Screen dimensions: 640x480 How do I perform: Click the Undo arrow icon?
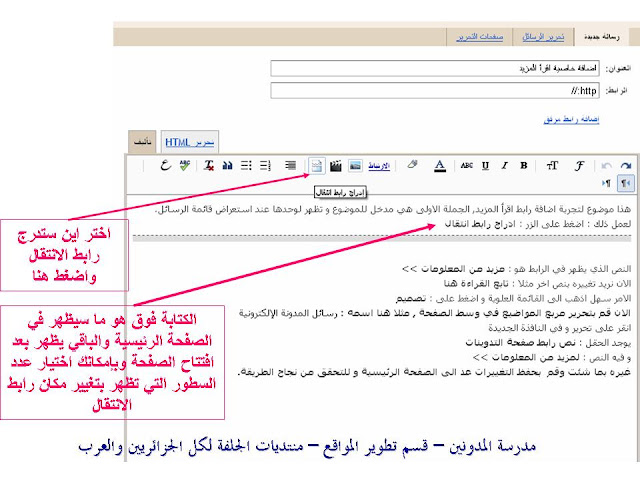tap(607, 166)
